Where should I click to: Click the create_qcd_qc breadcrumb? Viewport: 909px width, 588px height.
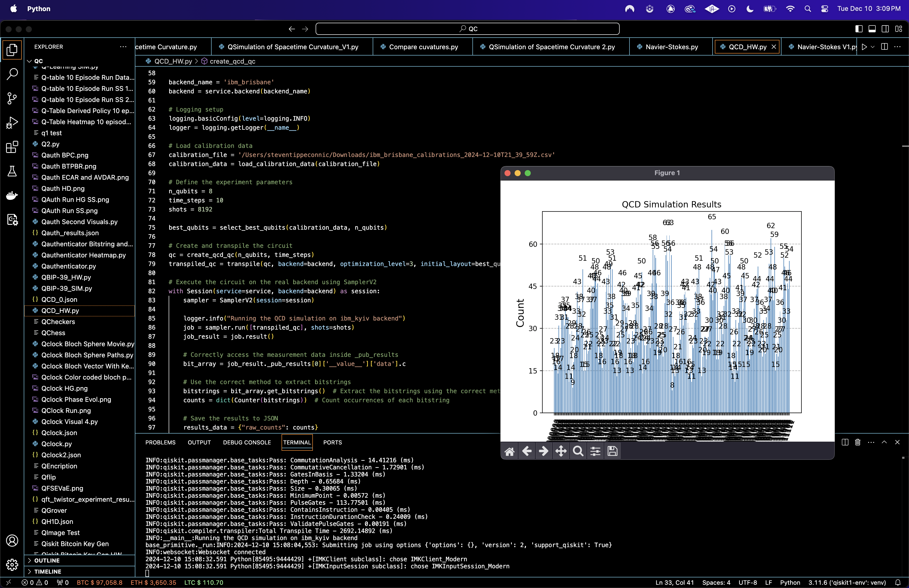pyautogui.click(x=232, y=61)
